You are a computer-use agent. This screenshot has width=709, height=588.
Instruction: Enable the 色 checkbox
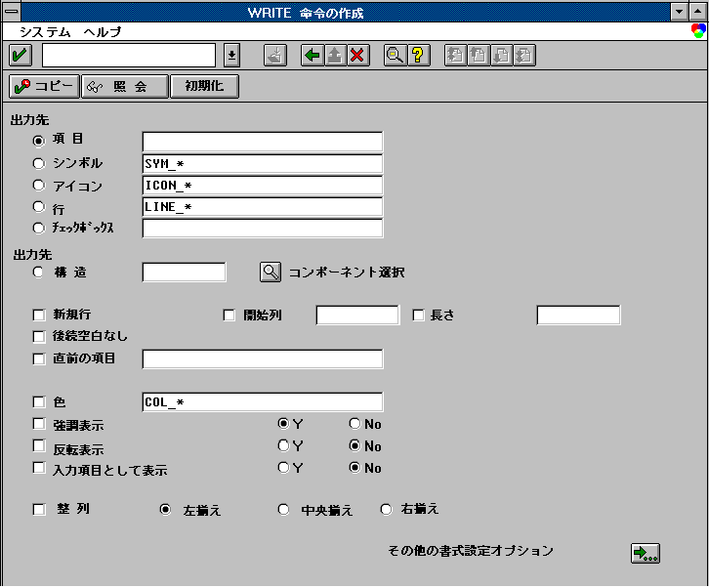(39, 402)
